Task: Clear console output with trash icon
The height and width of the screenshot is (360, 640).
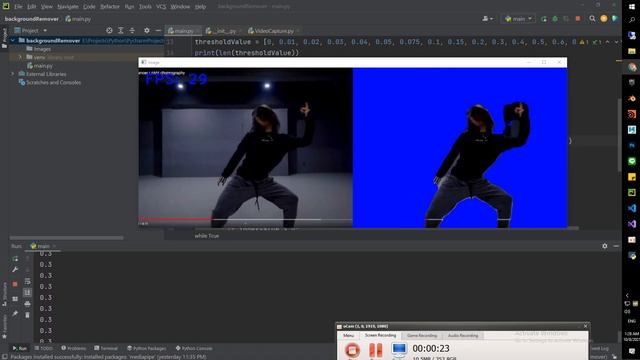Action: click(27, 315)
